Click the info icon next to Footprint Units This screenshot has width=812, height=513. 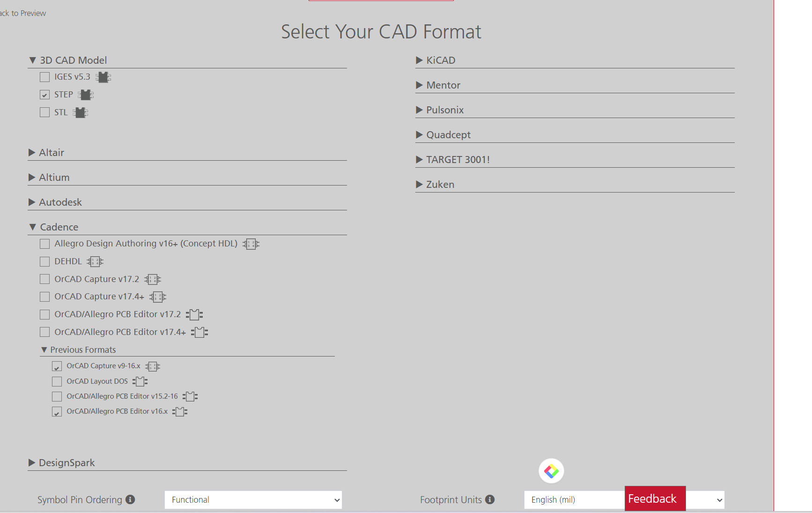490,499
